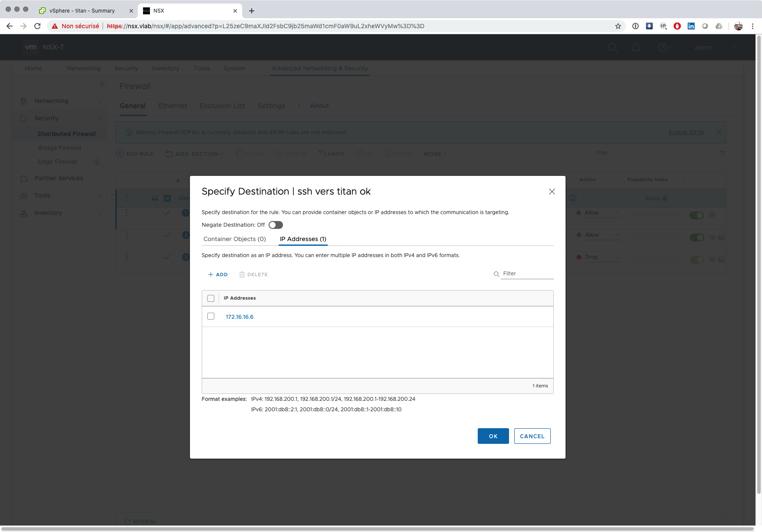Image resolution: width=762 pixels, height=532 pixels.
Task: Check the 172.16.16.6 row checkbox
Action: click(x=211, y=317)
